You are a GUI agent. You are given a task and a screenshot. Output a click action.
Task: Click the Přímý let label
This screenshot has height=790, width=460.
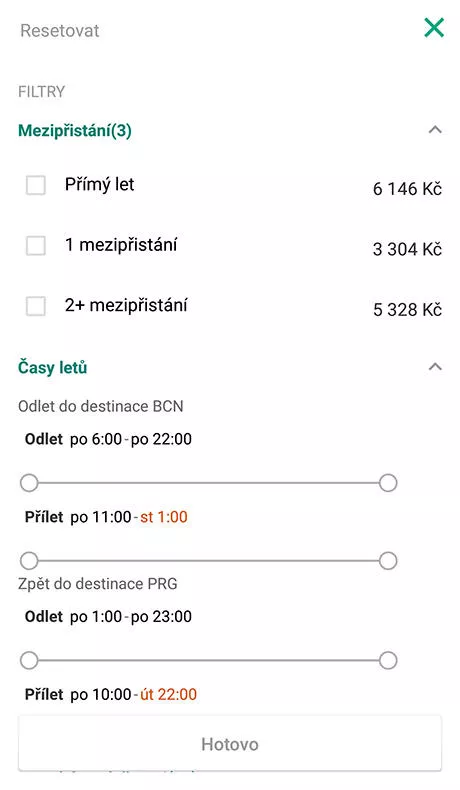pyautogui.click(x=99, y=185)
